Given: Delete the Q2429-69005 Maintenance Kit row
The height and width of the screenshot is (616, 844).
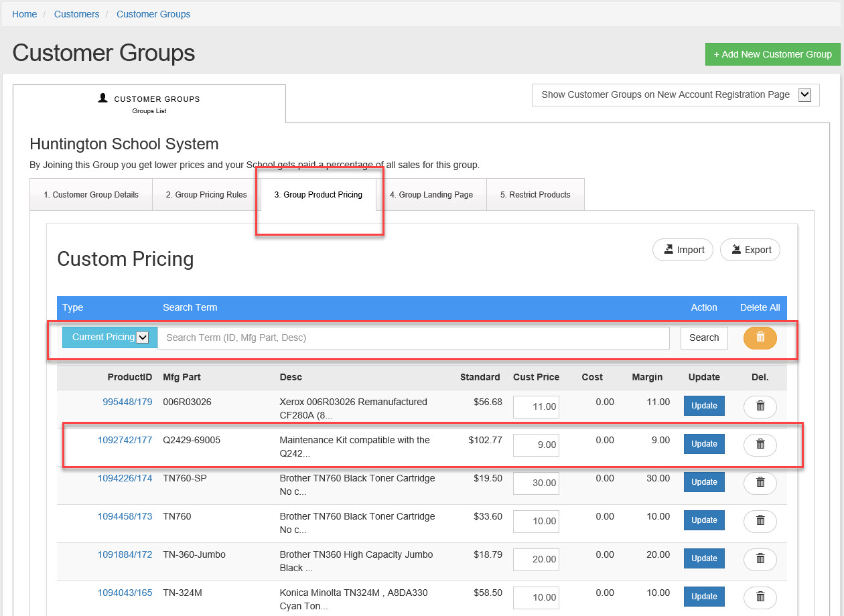Looking at the screenshot, I should [x=760, y=445].
